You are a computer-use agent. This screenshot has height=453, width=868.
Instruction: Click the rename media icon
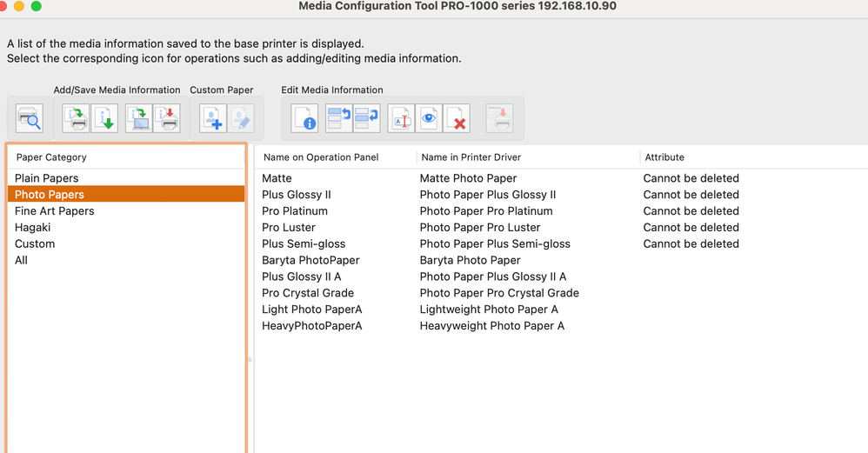tap(401, 118)
